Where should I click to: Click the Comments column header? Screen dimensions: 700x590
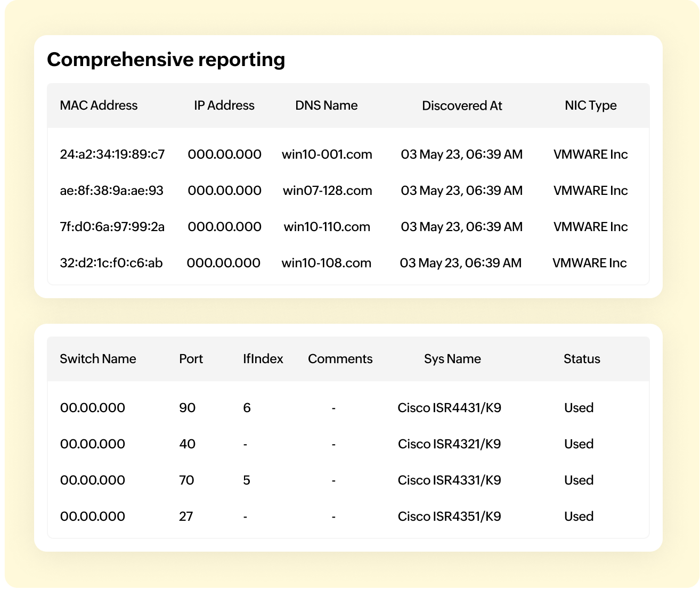click(x=340, y=359)
